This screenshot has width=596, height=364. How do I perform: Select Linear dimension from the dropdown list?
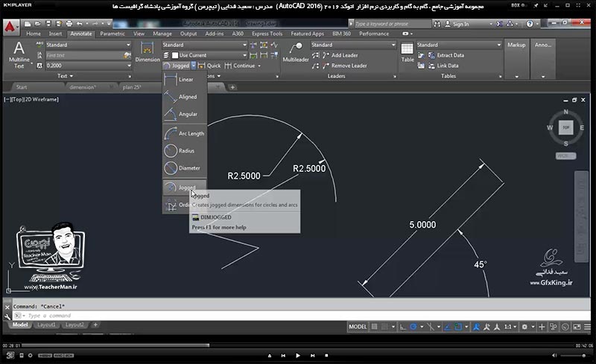pyautogui.click(x=185, y=80)
